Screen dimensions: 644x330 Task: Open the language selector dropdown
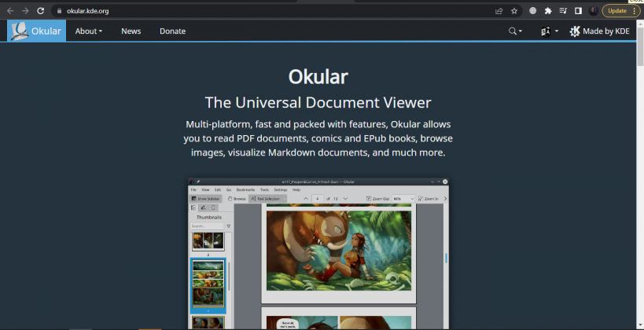coord(550,31)
